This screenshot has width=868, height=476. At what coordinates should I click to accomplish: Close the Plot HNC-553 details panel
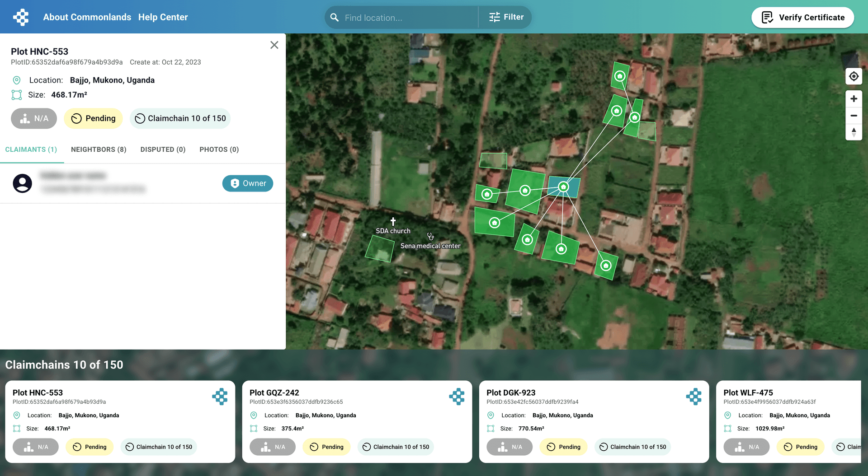click(x=274, y=45)
